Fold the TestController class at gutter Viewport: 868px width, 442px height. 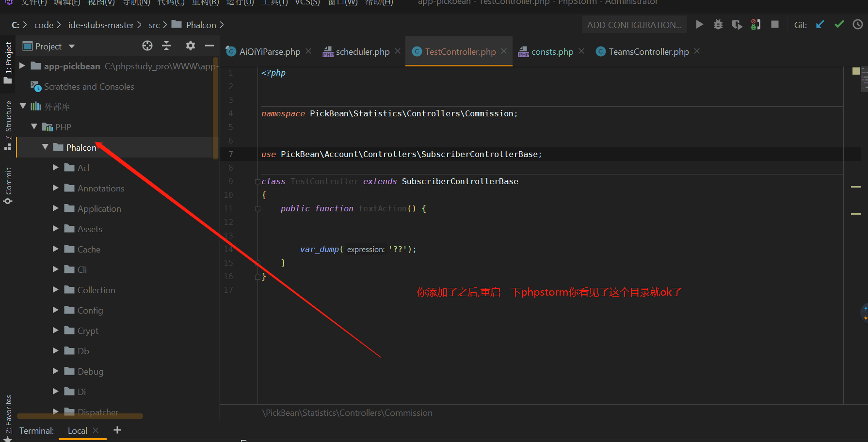click(x=257, y=182)
